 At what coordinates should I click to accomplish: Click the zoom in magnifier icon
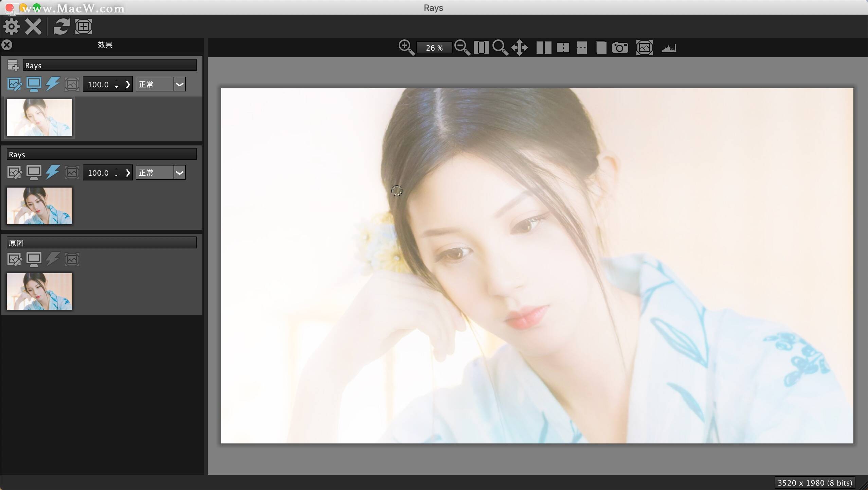[406, 48]
